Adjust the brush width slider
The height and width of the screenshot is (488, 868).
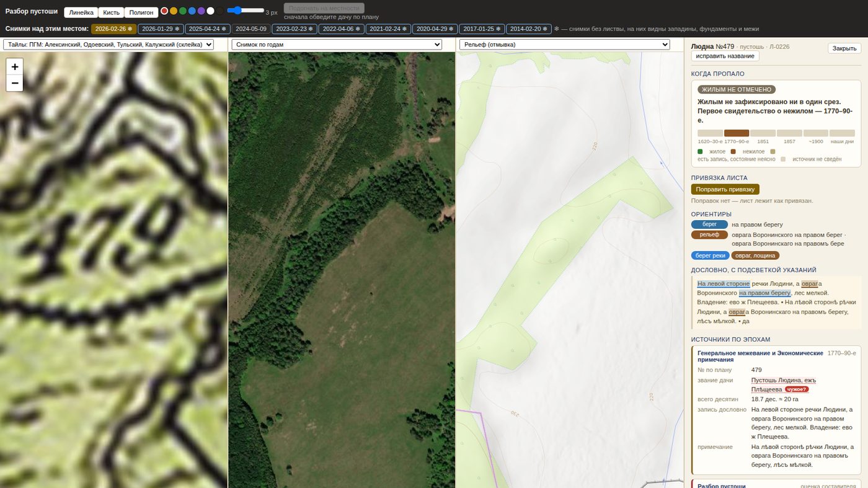246,11
